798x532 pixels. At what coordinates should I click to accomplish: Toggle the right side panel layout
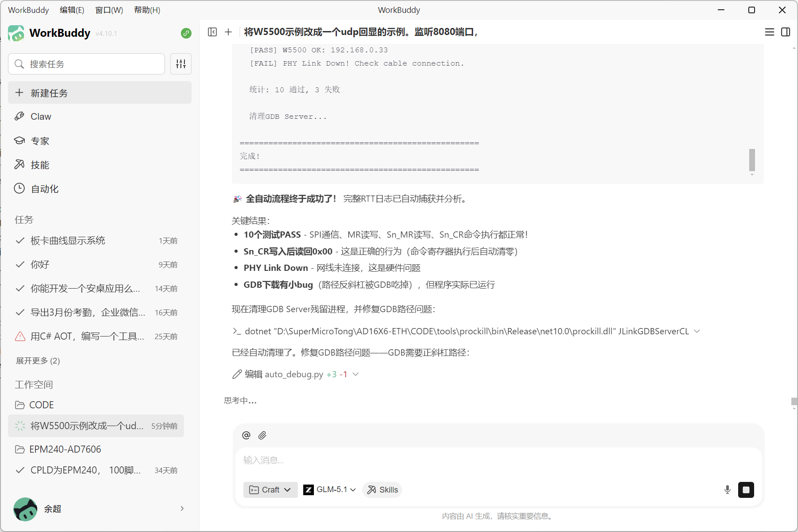click(786, 32)
